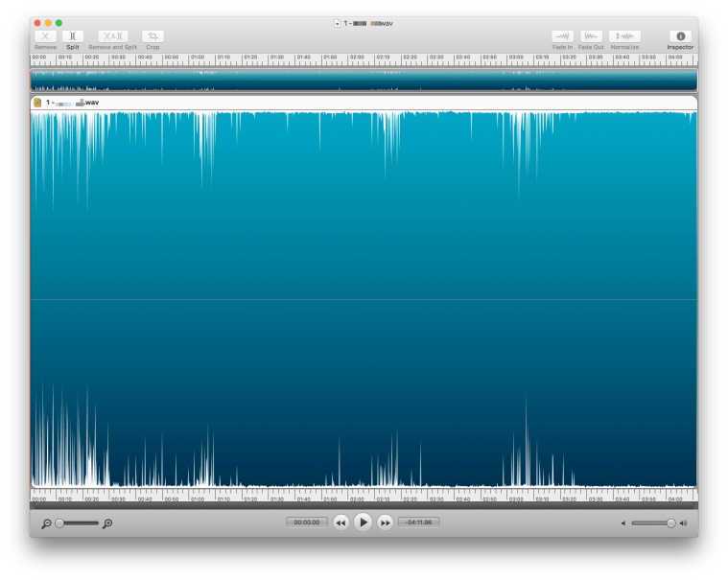This screenshot has width=728, height=580.
Task: Click the zoom out magnifier icon
Action: [x=46, y=523]
